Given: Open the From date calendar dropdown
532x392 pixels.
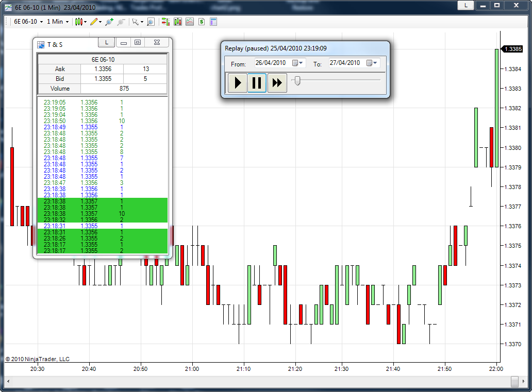Looking at the screenshot, I should (297, 63).
